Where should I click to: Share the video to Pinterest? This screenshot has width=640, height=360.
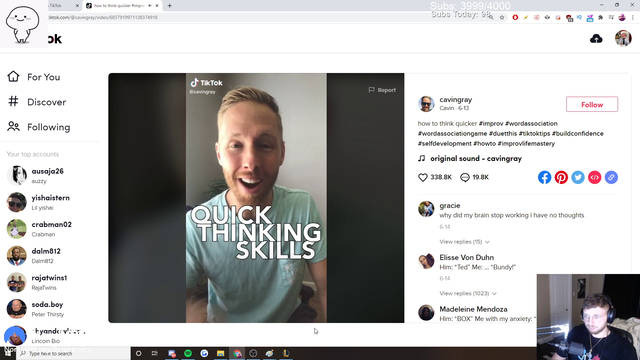coord(561,177)
